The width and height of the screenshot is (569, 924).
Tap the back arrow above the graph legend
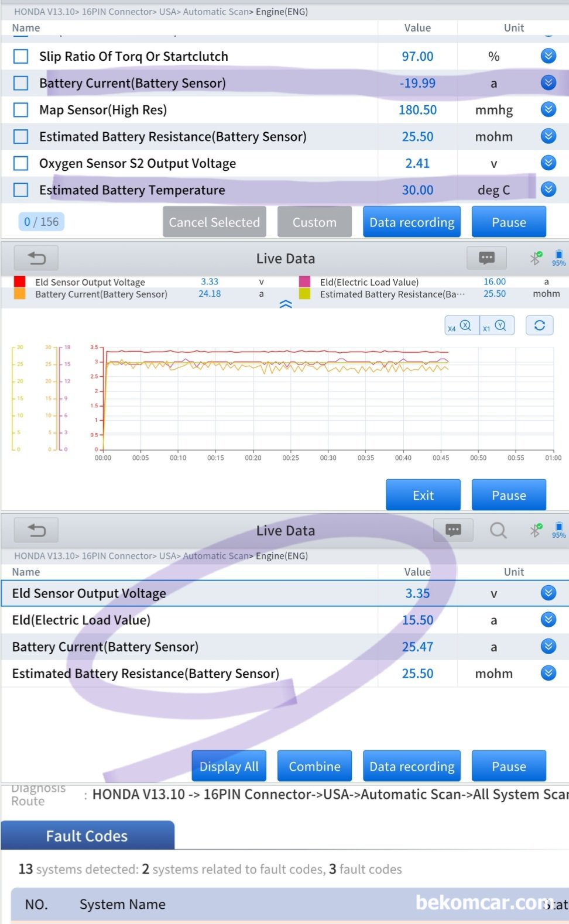pyautogui.click(x=36, y=258)
